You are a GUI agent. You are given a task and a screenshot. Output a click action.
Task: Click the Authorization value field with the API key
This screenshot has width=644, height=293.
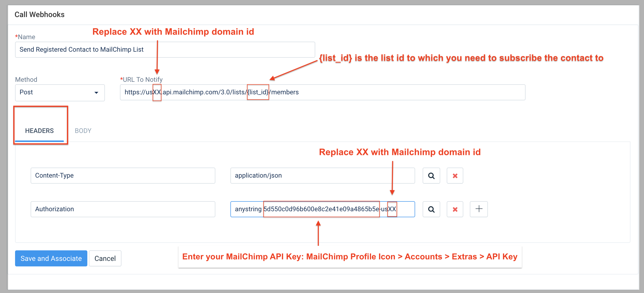click(323, 209)
